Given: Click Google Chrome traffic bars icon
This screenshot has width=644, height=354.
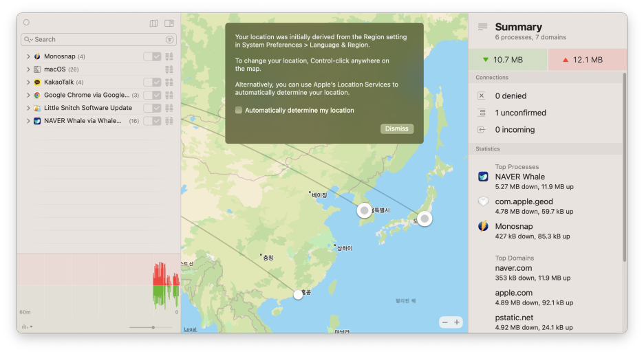Looking at the screenshot, I should point(169,95).
